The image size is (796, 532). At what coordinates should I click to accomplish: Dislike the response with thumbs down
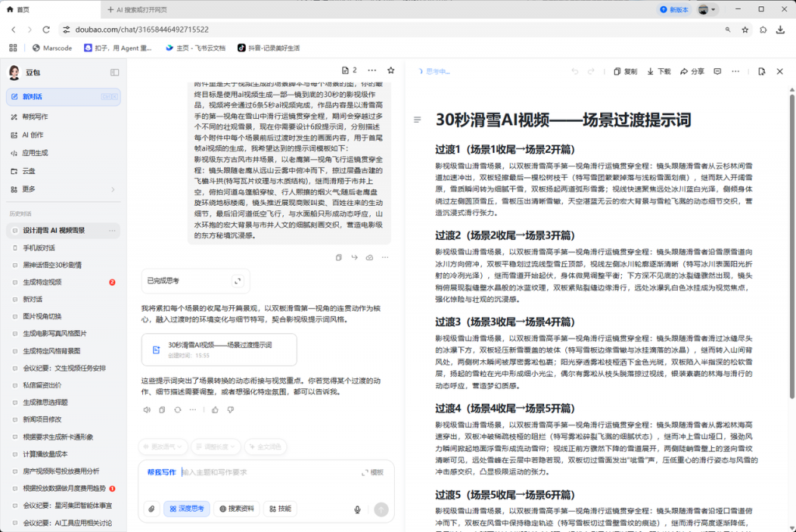click(x=230, y=409)
